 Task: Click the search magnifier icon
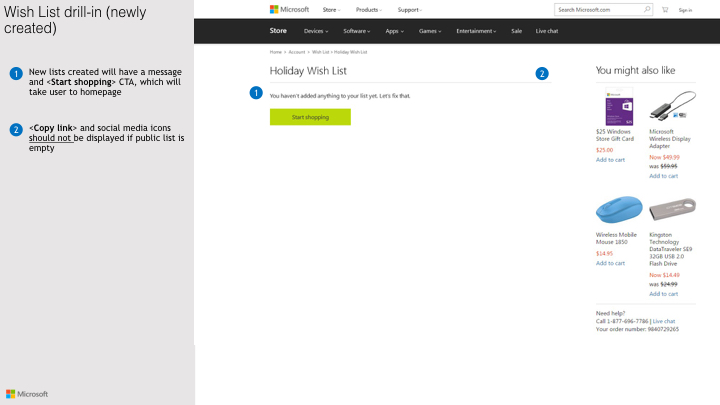[647, 9]
